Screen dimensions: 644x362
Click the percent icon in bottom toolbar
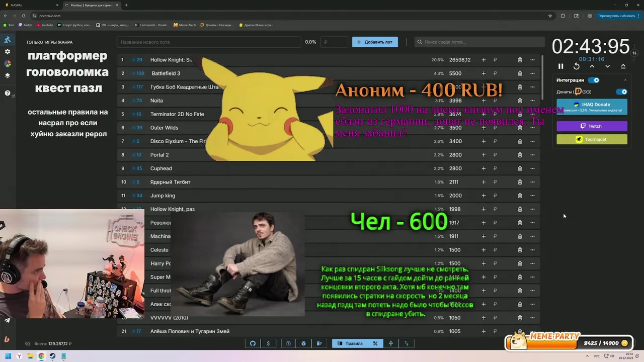click(x=375, y=343)
